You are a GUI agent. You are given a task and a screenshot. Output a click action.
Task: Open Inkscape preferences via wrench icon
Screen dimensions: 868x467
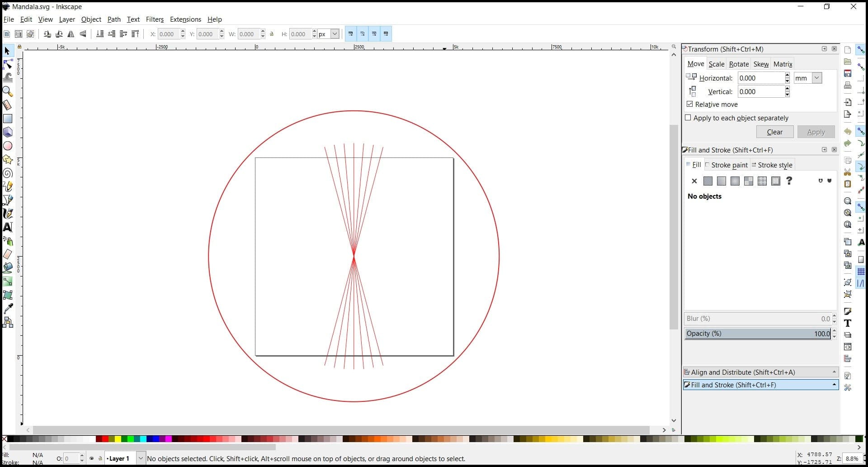[848, 388]
